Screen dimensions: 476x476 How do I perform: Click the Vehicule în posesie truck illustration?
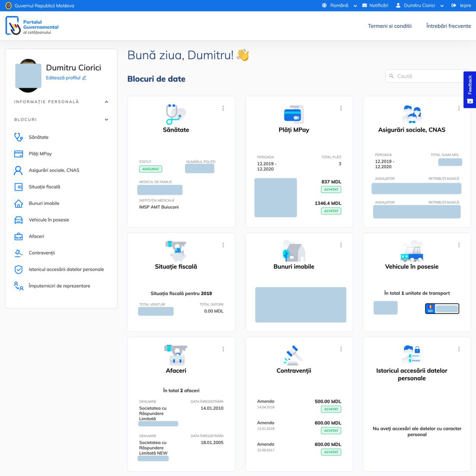click(412, 251)
